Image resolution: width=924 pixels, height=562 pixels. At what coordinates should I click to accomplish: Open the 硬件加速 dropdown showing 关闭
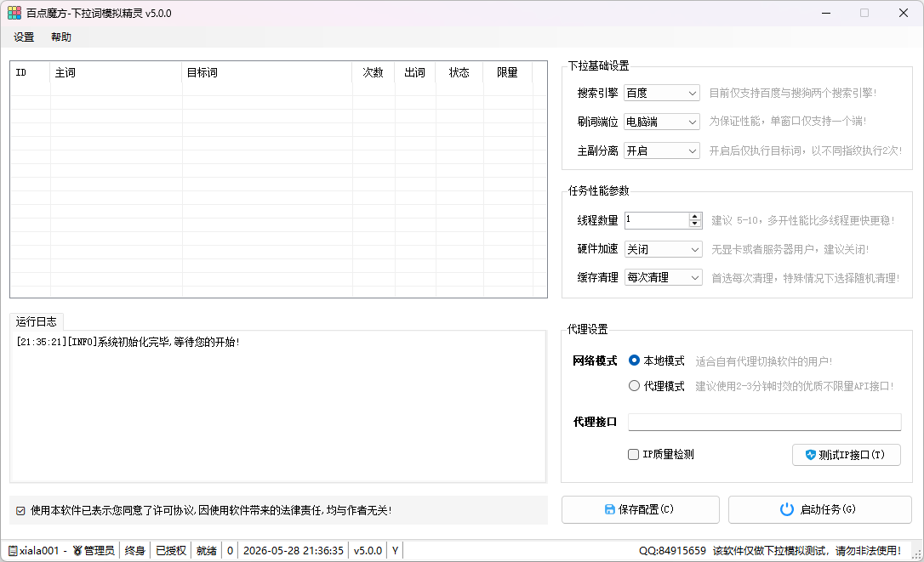pos(664,249)
